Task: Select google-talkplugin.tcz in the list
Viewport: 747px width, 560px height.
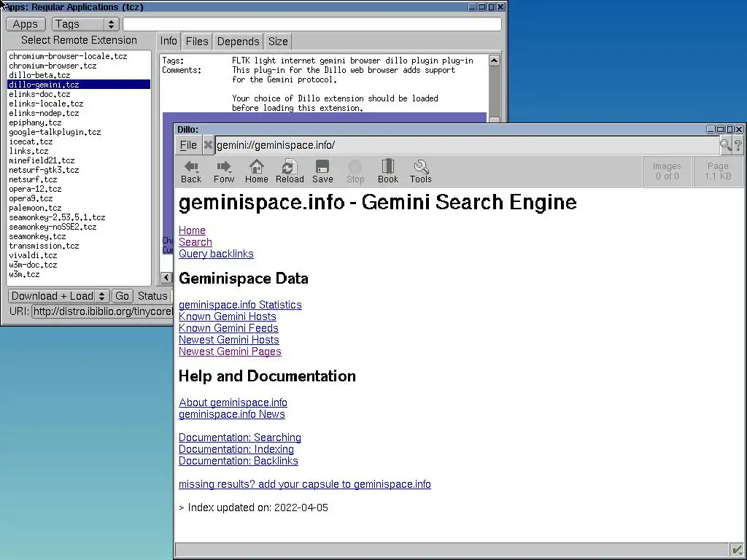Action: 79,133
